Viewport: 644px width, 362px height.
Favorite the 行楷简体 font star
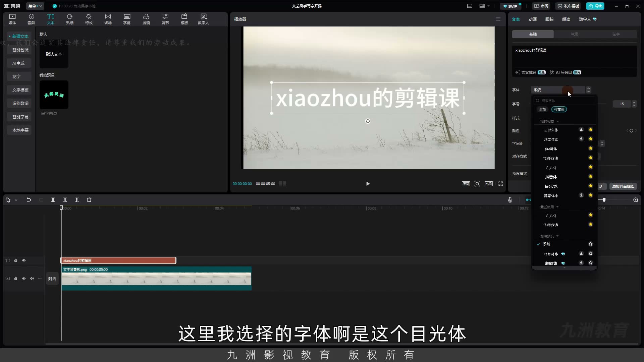coord(591,253)
